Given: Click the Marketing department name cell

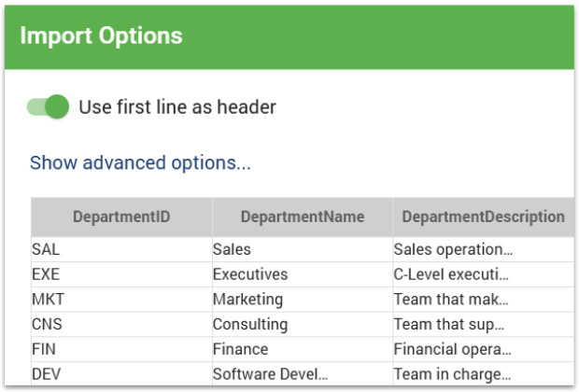Looking at the screenshot, I should [302, 300].
